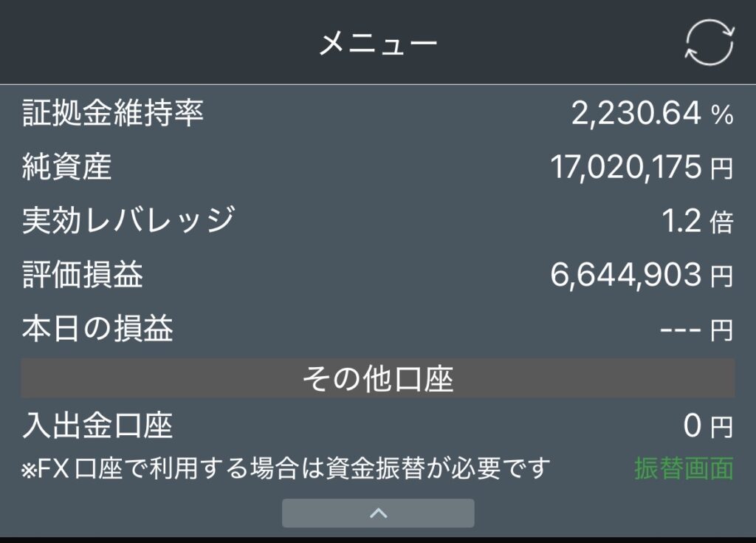Collapse the panel with the up chevron
This screenshot has height=543, width=756.
[x=378, y=513]
